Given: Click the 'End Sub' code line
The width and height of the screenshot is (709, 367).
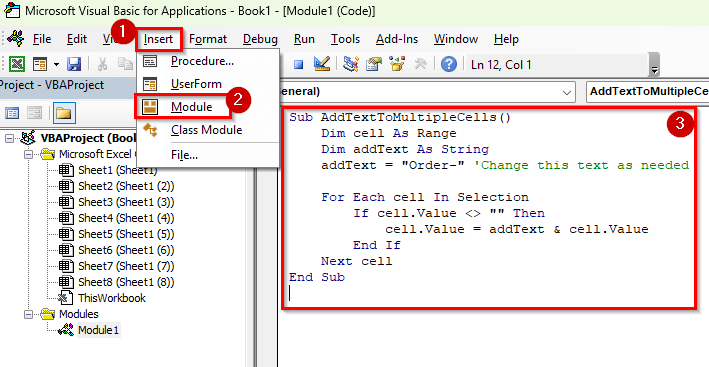Looking at the screenshot, I should click(317, 277).
